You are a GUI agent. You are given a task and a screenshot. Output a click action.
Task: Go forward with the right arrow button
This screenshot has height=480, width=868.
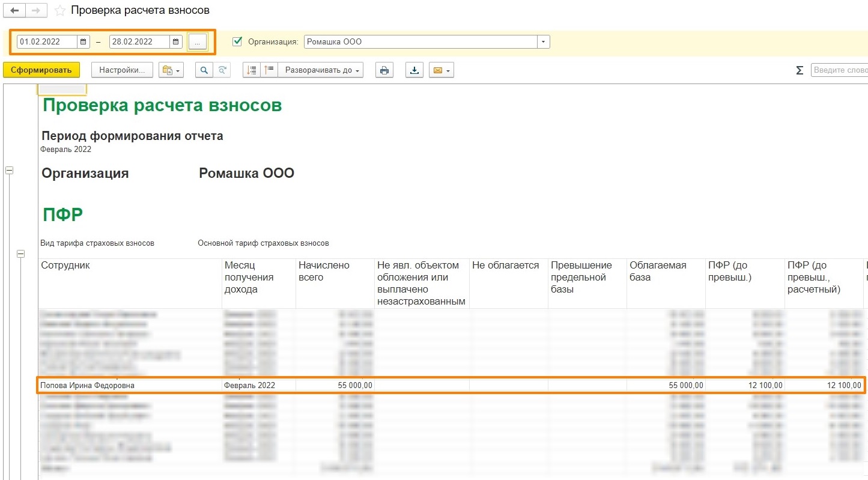click(x=36, y=10)
